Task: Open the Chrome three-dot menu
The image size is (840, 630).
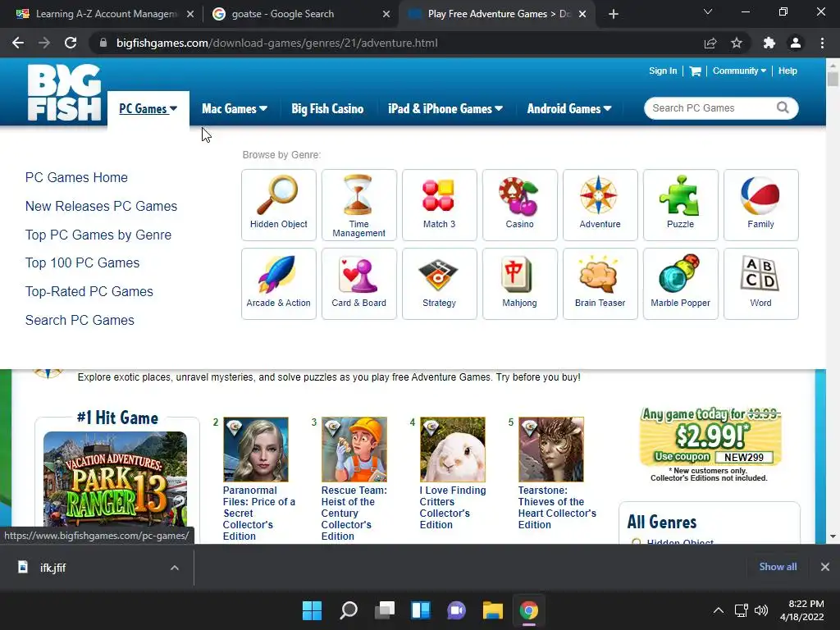Action: tap(822, 43)
